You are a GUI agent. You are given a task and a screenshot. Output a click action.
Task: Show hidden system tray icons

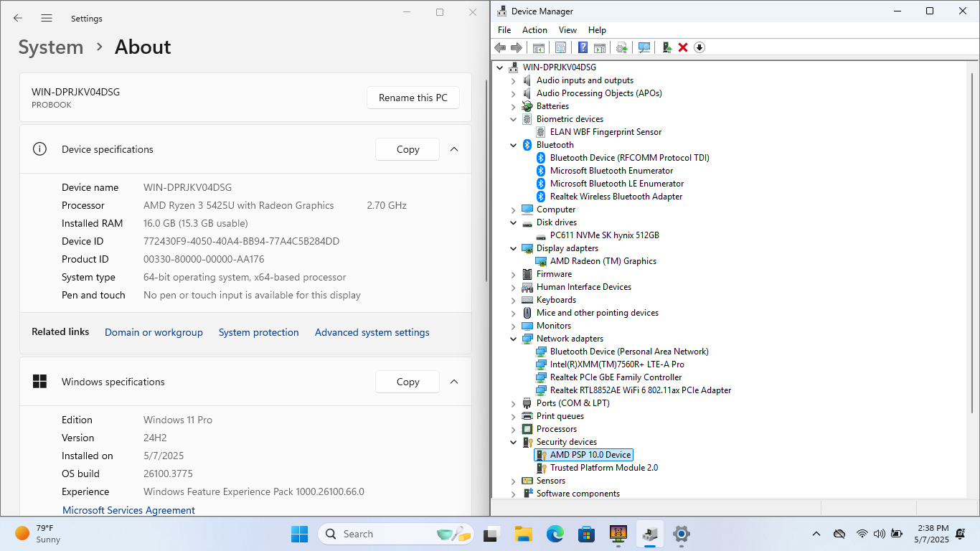coord(816,534)
